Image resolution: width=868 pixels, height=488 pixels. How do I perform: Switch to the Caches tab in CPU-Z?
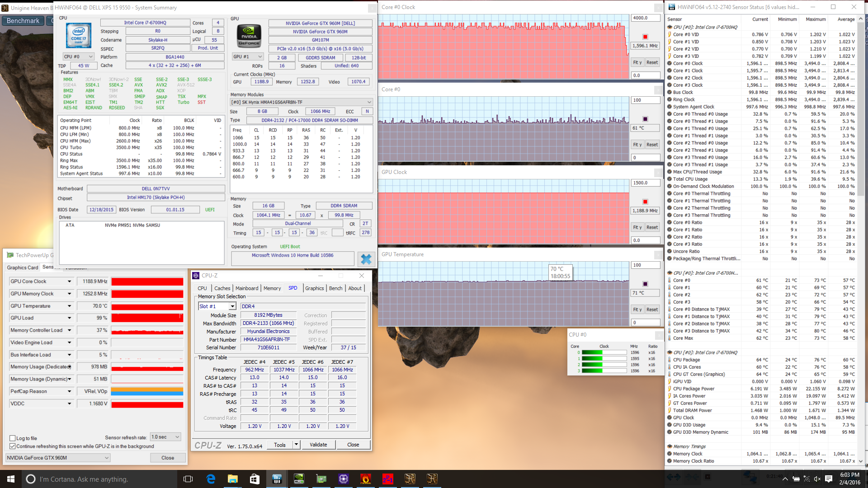(x=222, y=288)
